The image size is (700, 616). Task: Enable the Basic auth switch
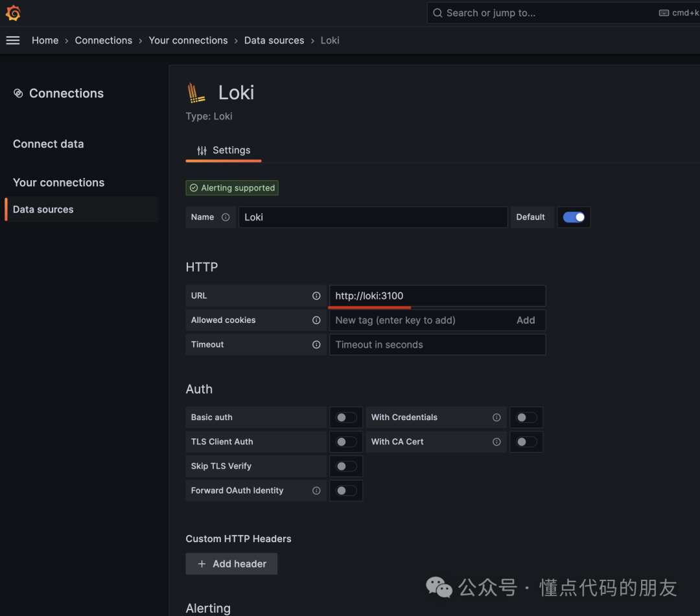(346, 417)
